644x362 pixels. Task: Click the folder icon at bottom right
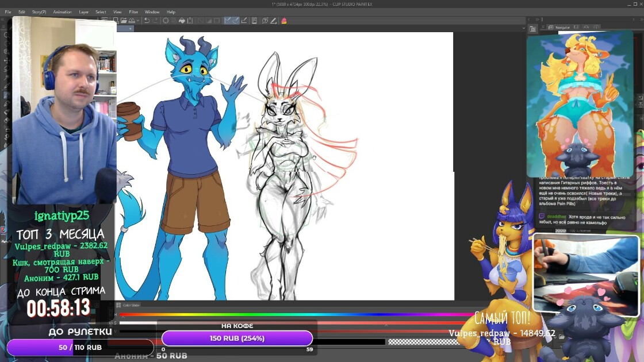coord(561,337)
